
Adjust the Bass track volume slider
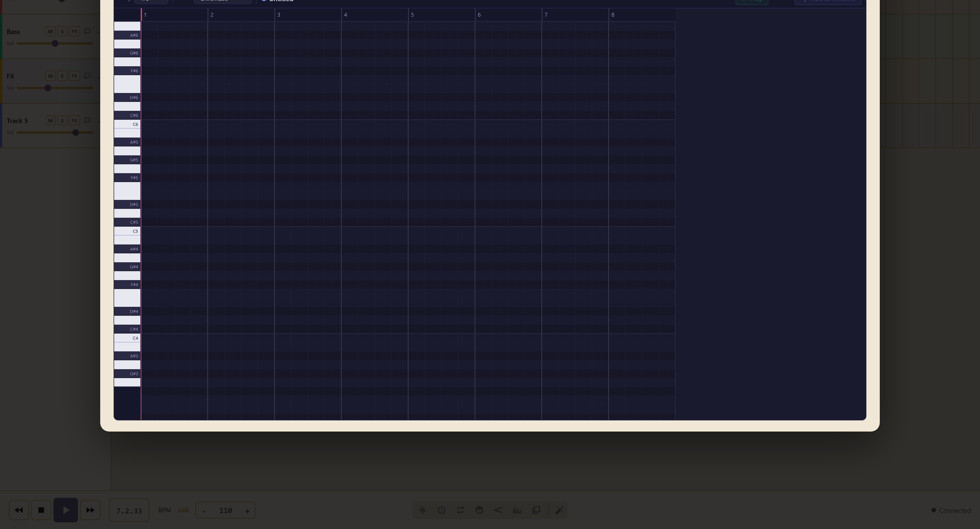[x=55, y=43]
